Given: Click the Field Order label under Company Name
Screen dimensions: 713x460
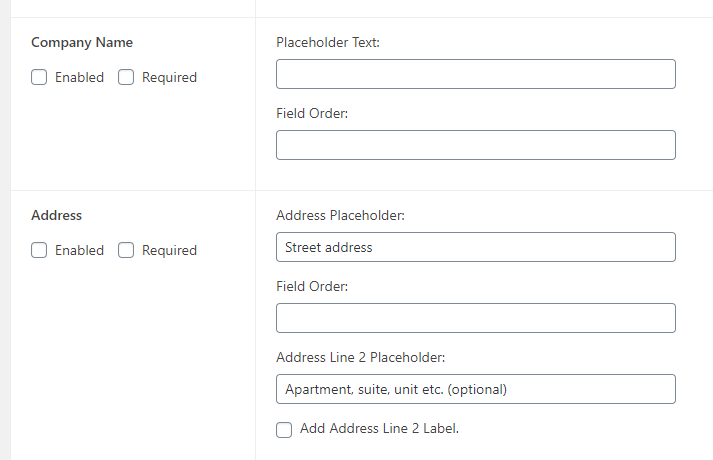Looking at the screenshot, I should pos(312,113).
